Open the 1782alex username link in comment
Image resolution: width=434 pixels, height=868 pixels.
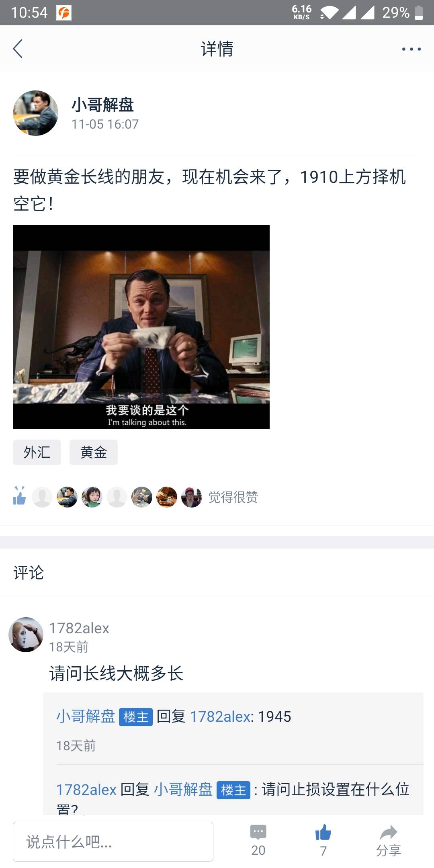tap(79, 628)
